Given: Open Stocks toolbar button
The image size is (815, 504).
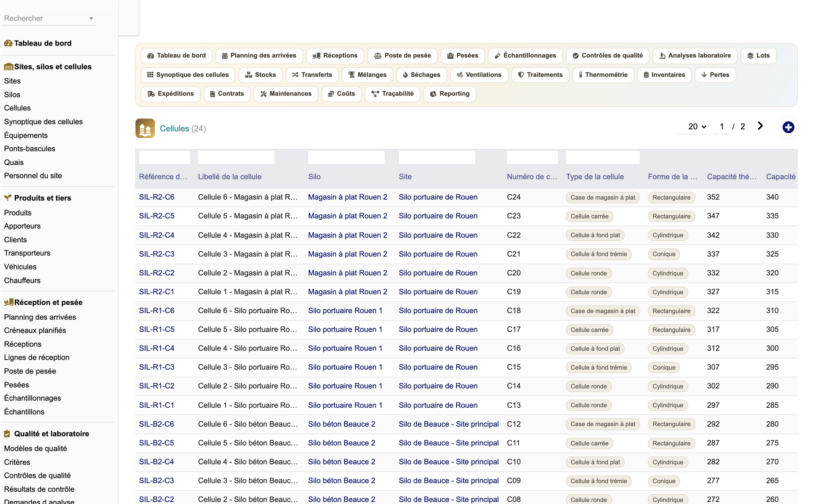Looking at the screenshot, I should (260, 75).
